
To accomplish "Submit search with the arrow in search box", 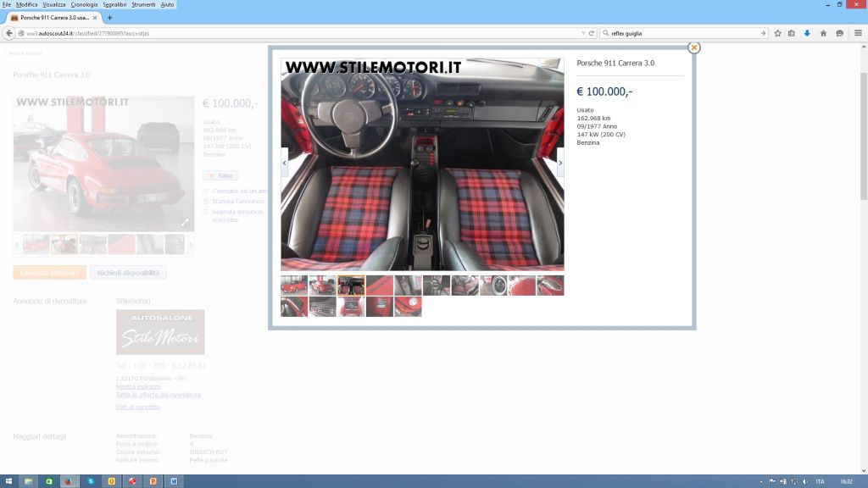I will [763, 33].
